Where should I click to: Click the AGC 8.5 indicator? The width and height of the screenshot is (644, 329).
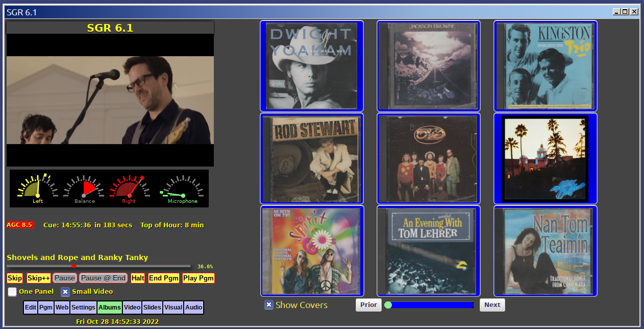tap(20, 225)
